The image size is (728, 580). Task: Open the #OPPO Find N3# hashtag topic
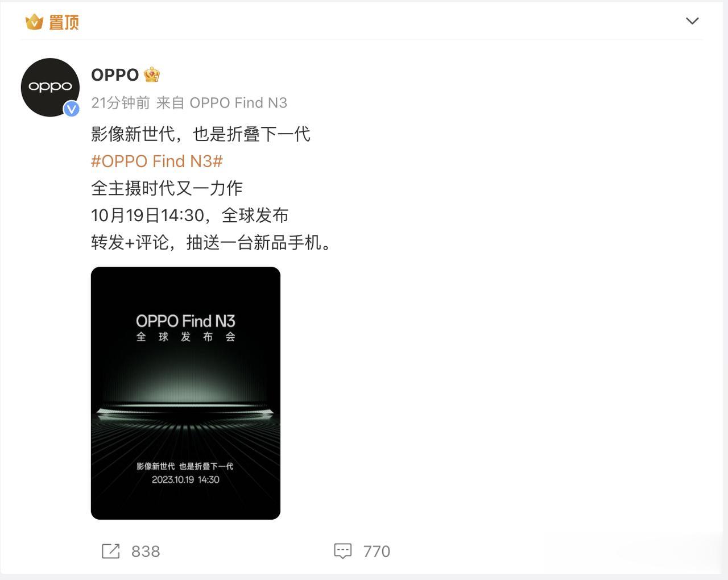click(x=157, y=161)
